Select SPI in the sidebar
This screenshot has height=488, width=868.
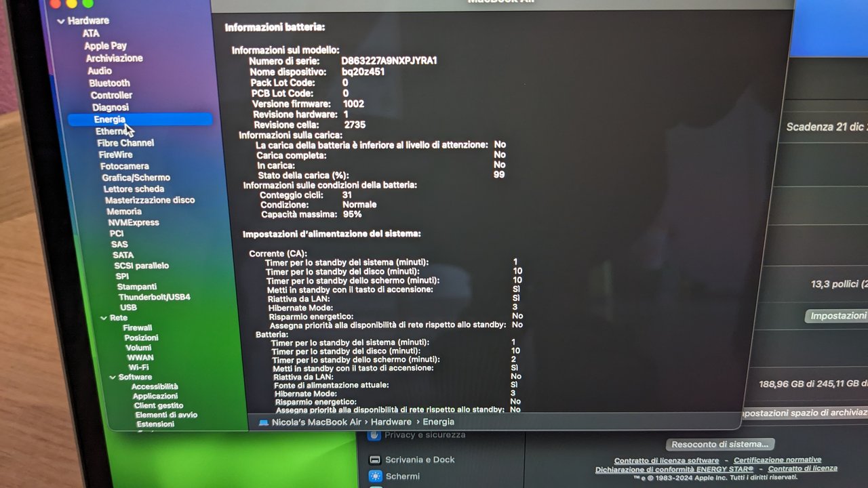pyautogui.click(x=122, y=277)
